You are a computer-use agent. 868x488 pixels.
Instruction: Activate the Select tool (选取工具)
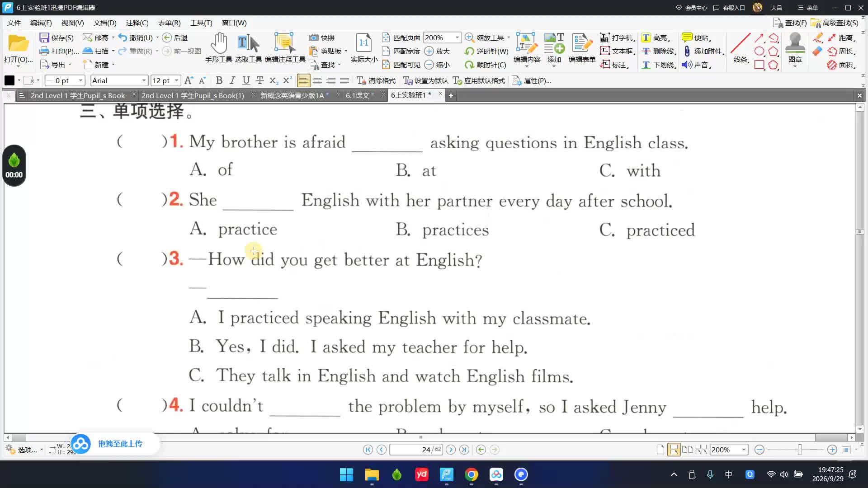[x=248, y=47]
